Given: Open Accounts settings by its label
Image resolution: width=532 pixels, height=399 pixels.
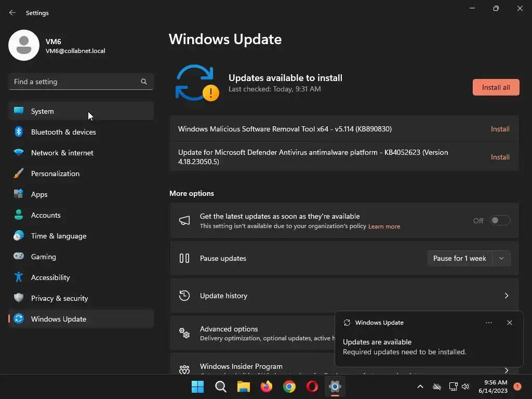Looking at the screenshot, I should coord(46,215).
